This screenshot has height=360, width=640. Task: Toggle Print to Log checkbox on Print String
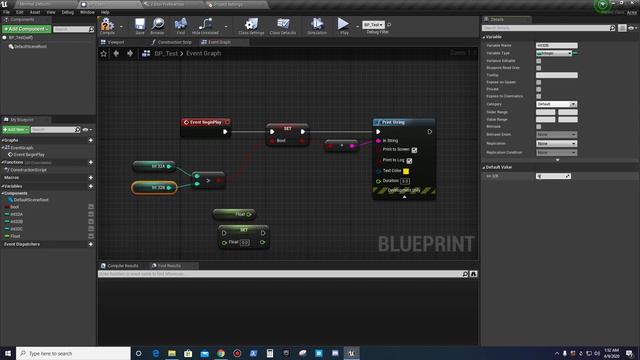tap(409, 160)
